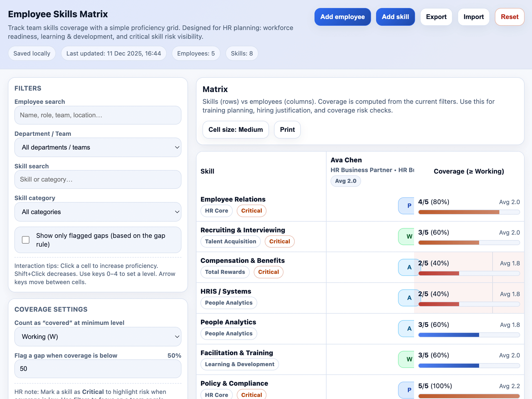Click the Add skill button
Image resolution: width=532 pixels, height=399 pixels.
(x=395, y=17)
